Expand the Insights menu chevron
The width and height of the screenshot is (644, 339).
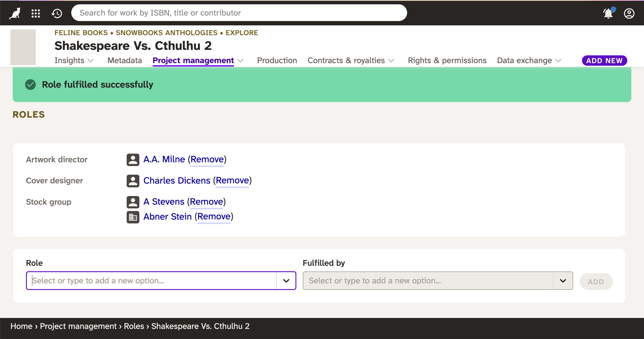click(91, 61)
